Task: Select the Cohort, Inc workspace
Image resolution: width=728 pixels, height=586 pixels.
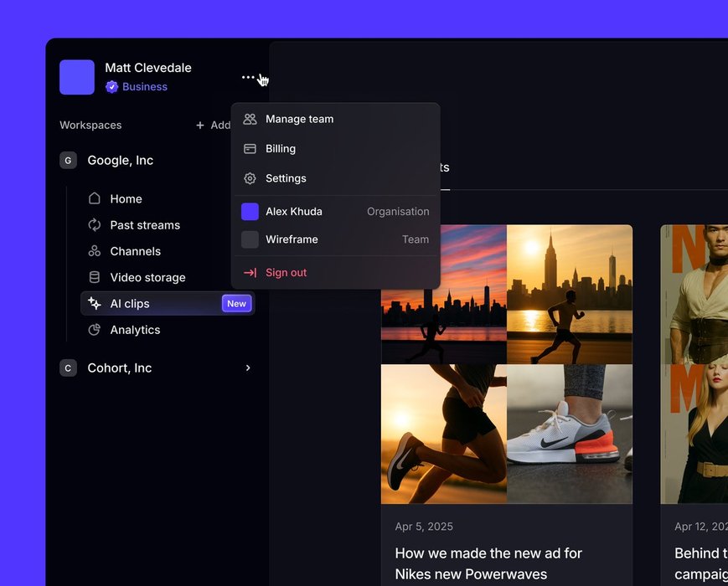Action: (x=119, y=368)
